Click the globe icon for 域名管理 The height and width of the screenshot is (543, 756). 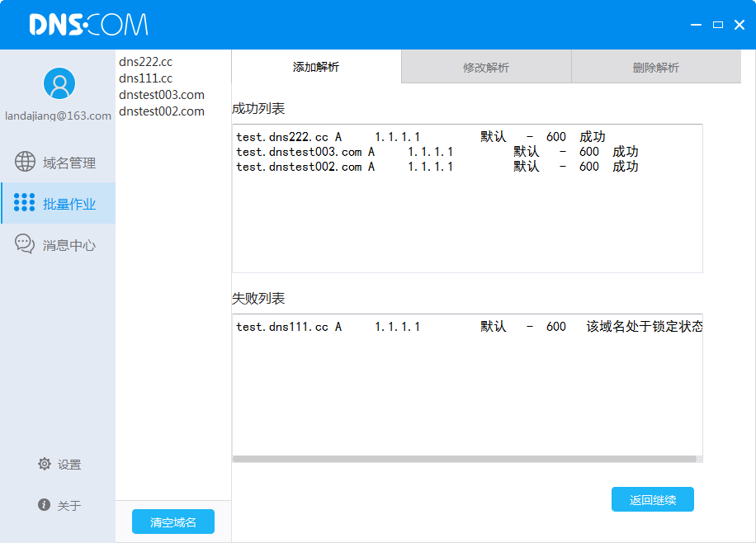(25, 162)
